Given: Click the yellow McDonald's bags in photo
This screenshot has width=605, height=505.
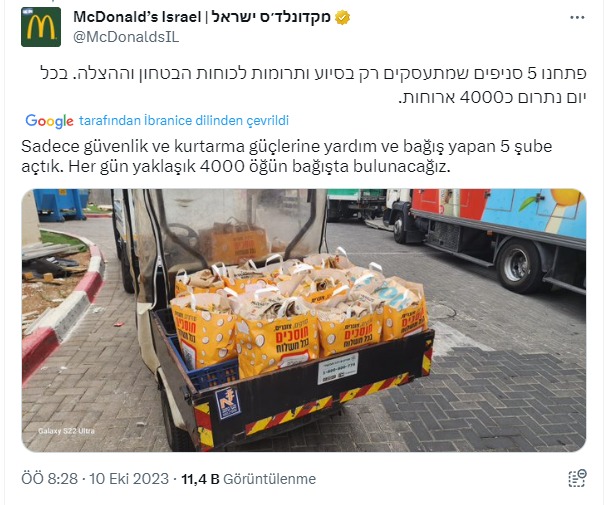Looking at the screenshot, I should [x=299, y=311].
